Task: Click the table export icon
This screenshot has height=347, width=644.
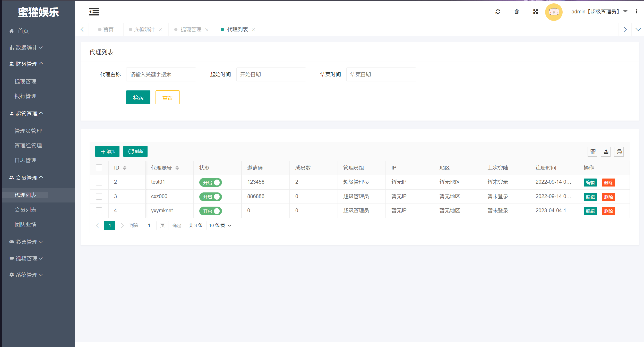Action: click(x=606, y=152)
